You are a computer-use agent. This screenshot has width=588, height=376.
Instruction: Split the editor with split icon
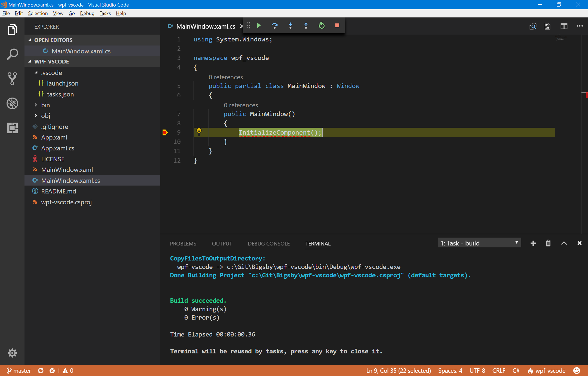click(x=564, y=26)
